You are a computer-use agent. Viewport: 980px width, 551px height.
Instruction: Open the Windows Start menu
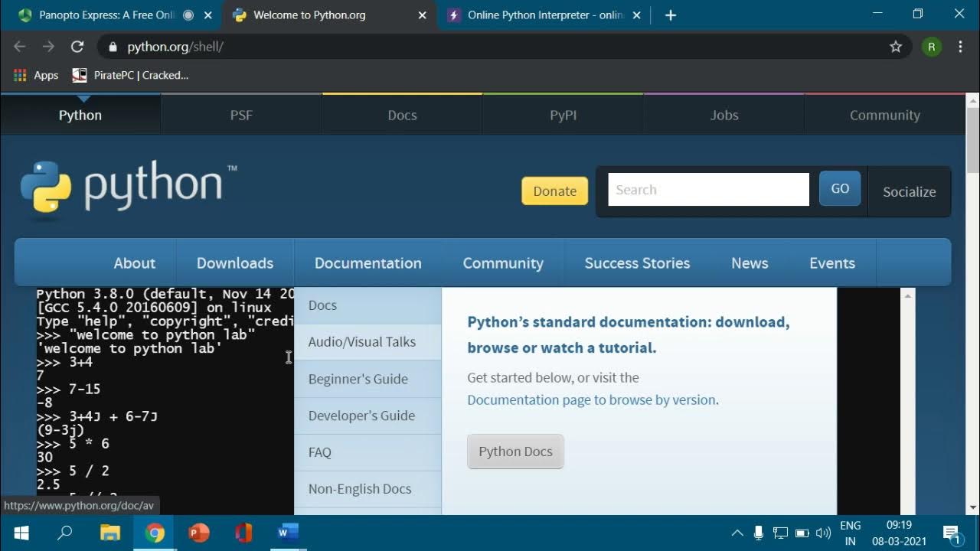21,533
